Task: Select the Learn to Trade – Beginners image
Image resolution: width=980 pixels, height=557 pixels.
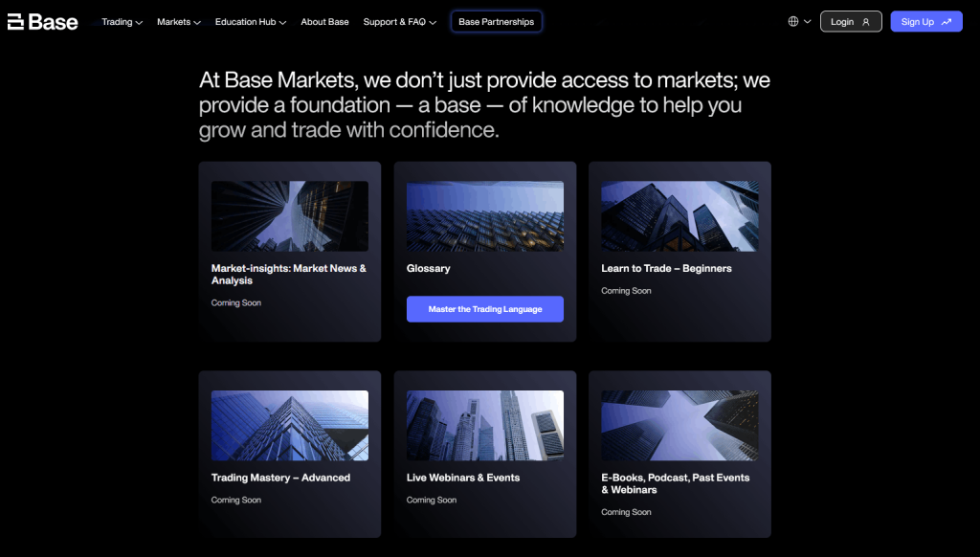Action: coord(680,216)
